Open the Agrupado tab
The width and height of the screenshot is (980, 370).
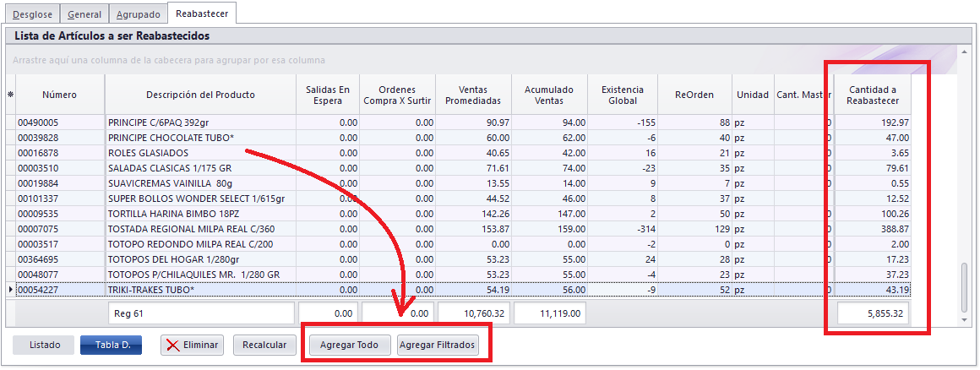pyautogui.click(x=138, y=14)
